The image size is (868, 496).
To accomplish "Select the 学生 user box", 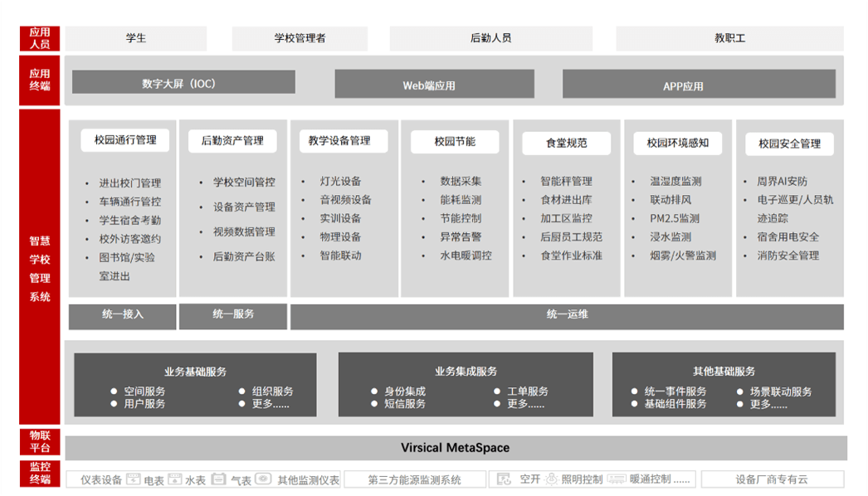I will pyautogui.click(x=135, y=38).
